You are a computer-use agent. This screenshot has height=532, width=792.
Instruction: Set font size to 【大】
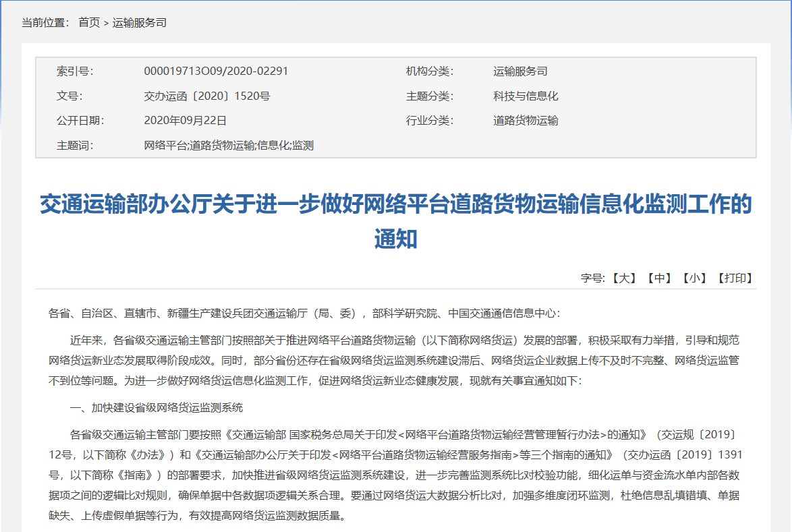624,278
